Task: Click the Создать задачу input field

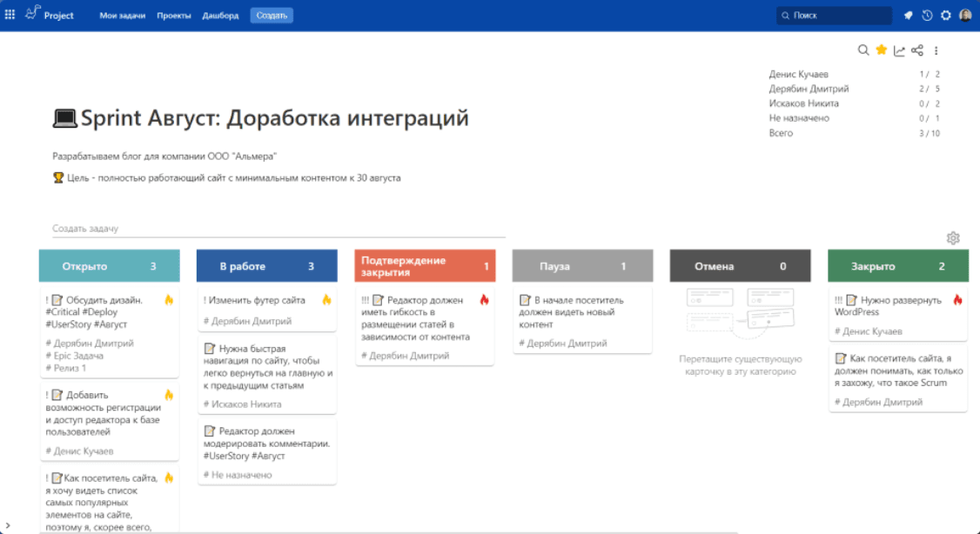Action: 279,229
